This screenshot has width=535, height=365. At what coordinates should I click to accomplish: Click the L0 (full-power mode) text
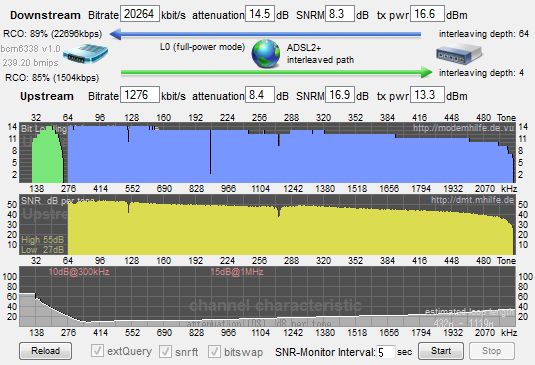(x=202, y=47)
